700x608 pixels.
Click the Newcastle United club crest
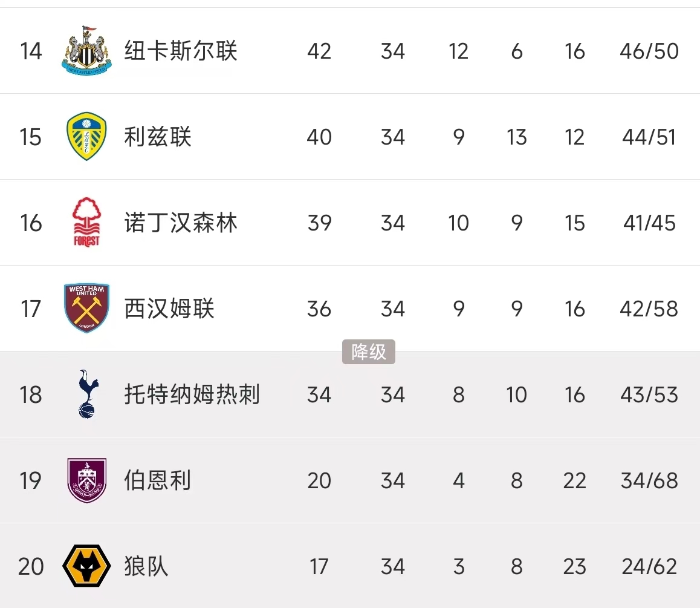(86, 51)
